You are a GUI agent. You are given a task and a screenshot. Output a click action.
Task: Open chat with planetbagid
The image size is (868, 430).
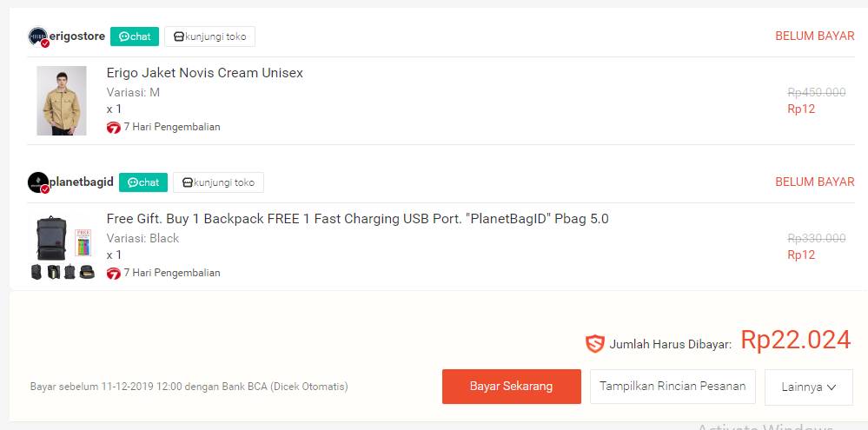tap(143, 182)
